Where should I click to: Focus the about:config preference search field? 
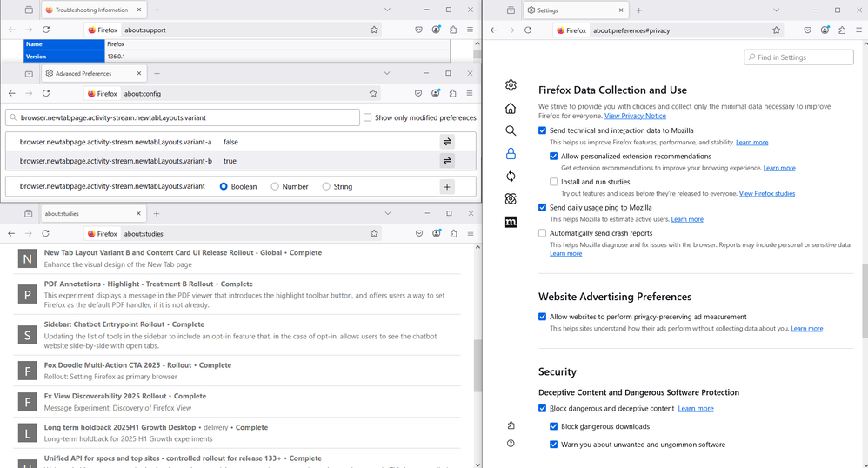183,117
